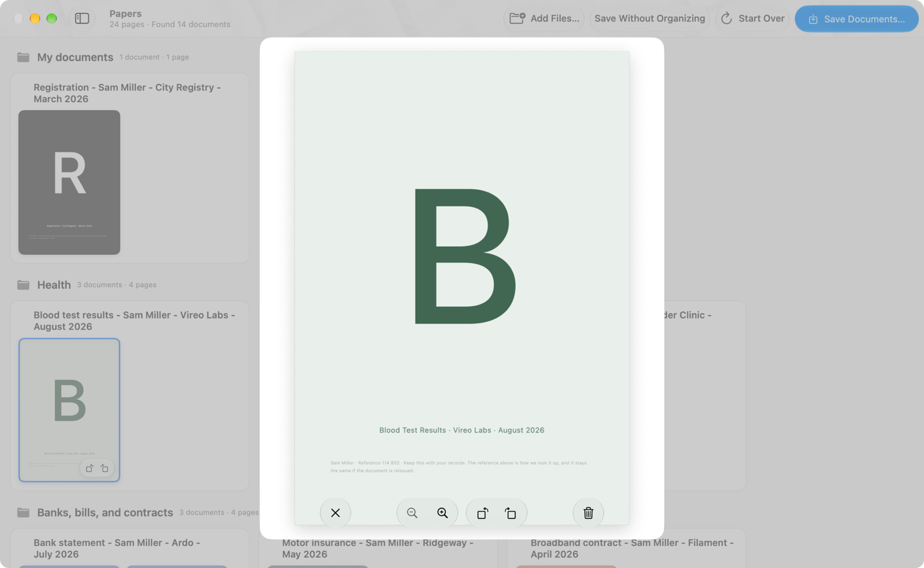Click Add Files button

pos(544,18)
